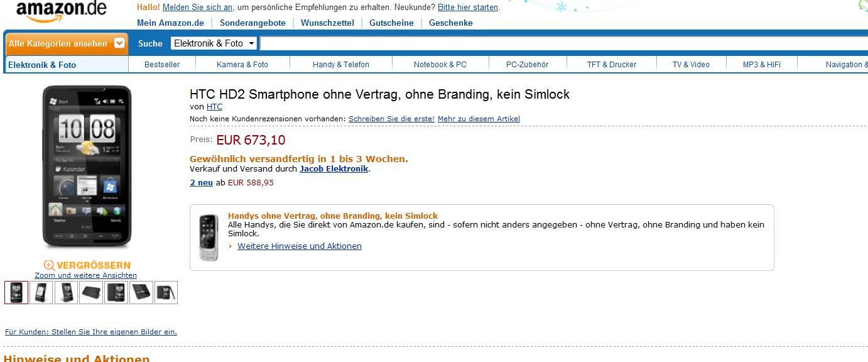The width and height of the screenshot is (868, 362).
Task: Focus the search text field
Action: (x=563, y=43)
